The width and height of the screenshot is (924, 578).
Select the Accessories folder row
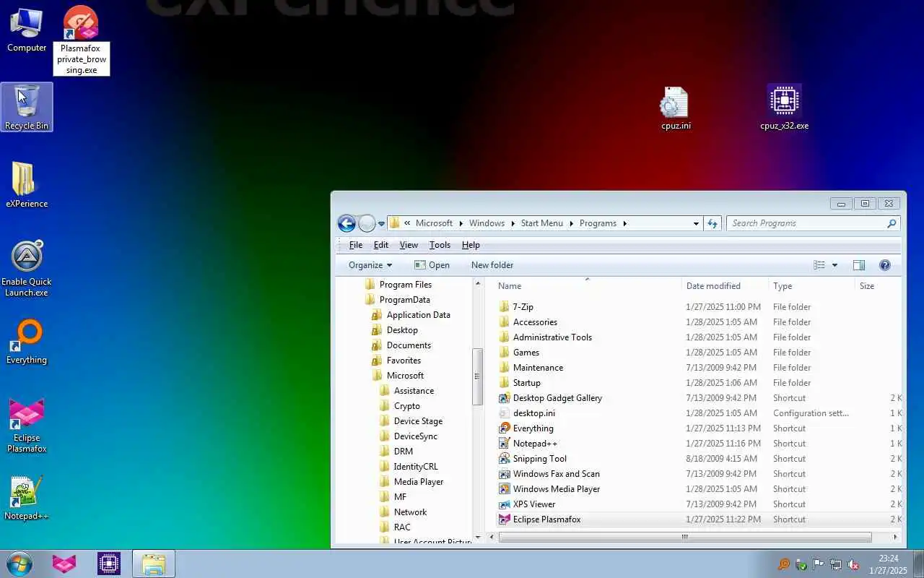tap(699, 322)
